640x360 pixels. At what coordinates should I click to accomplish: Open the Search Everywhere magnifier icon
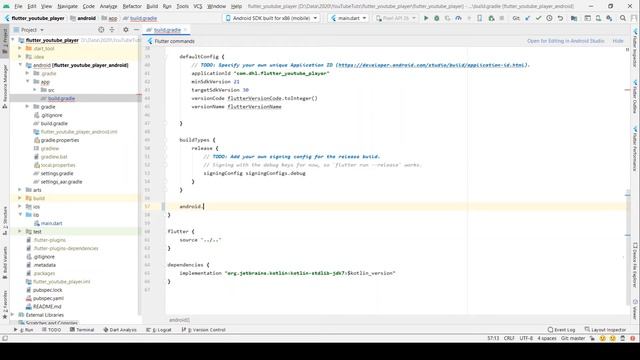pyautogui.click(x=623, y=18)
